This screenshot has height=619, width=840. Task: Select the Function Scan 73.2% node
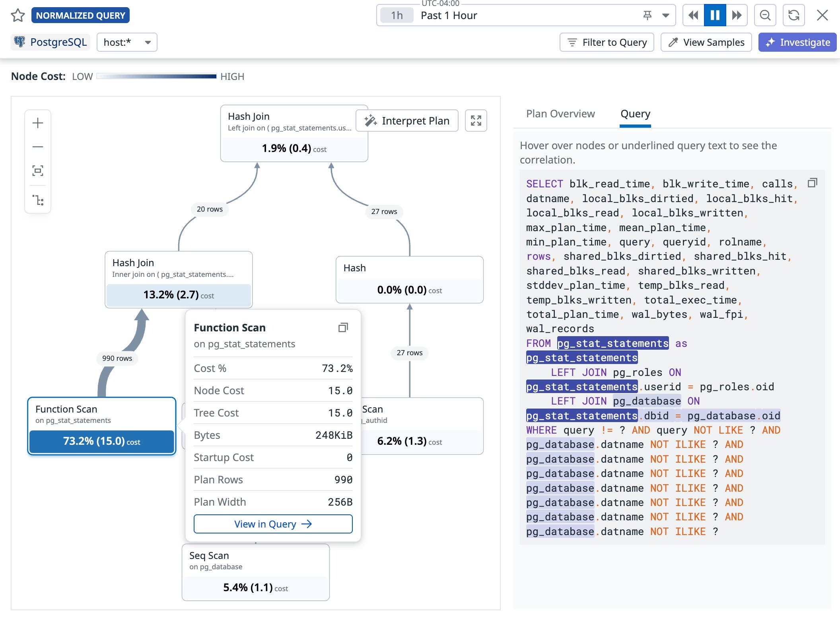coord(102,426)
